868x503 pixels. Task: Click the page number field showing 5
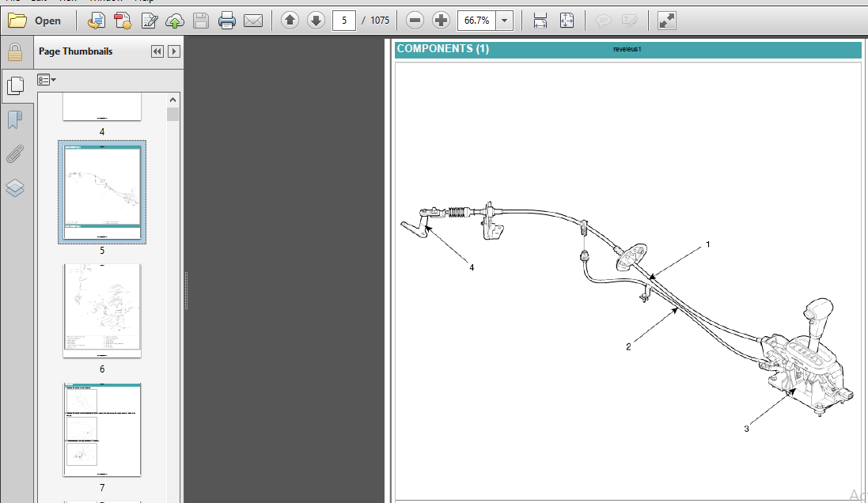click(x=343, y=21)
